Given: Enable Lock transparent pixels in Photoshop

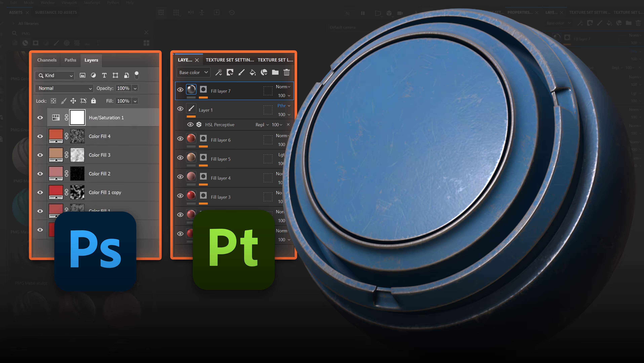Looking at the screenshot, I should click(53, 101).
